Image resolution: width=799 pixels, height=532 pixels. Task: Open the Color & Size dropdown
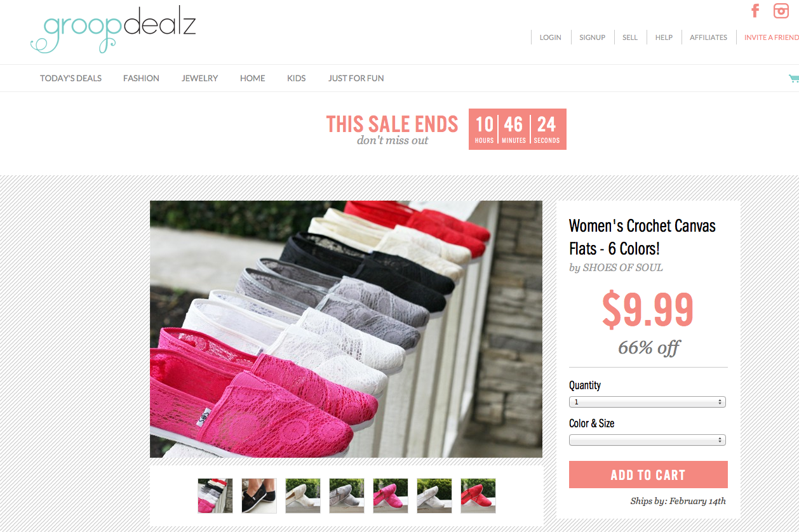pos(647,440)
